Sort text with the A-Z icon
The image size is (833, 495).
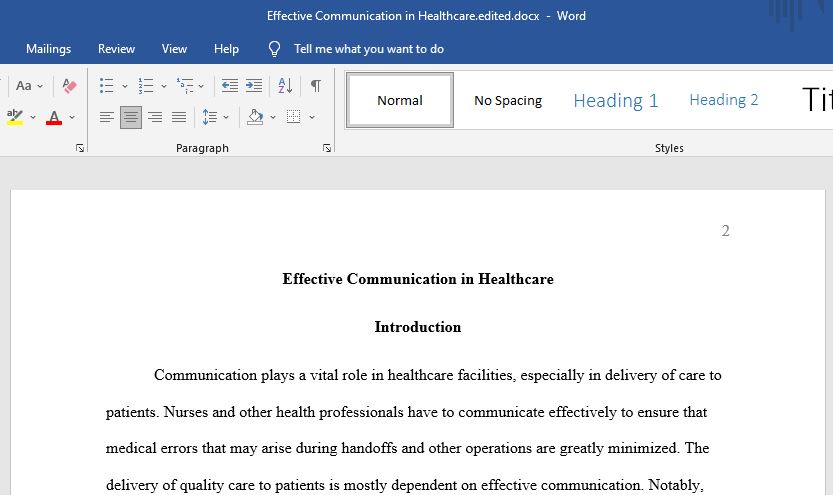click(x=285, y=86)
